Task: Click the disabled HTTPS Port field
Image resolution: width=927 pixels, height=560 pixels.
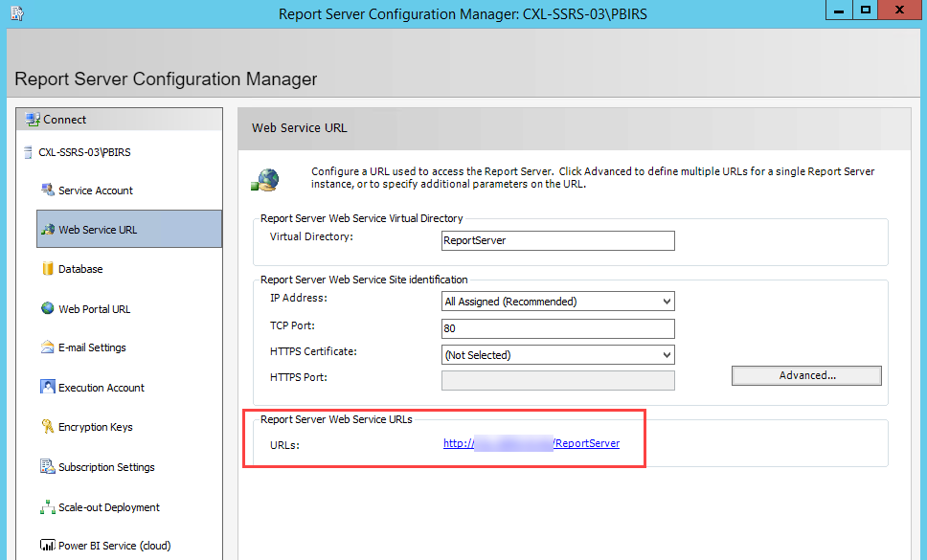Action: pos(557,380)
